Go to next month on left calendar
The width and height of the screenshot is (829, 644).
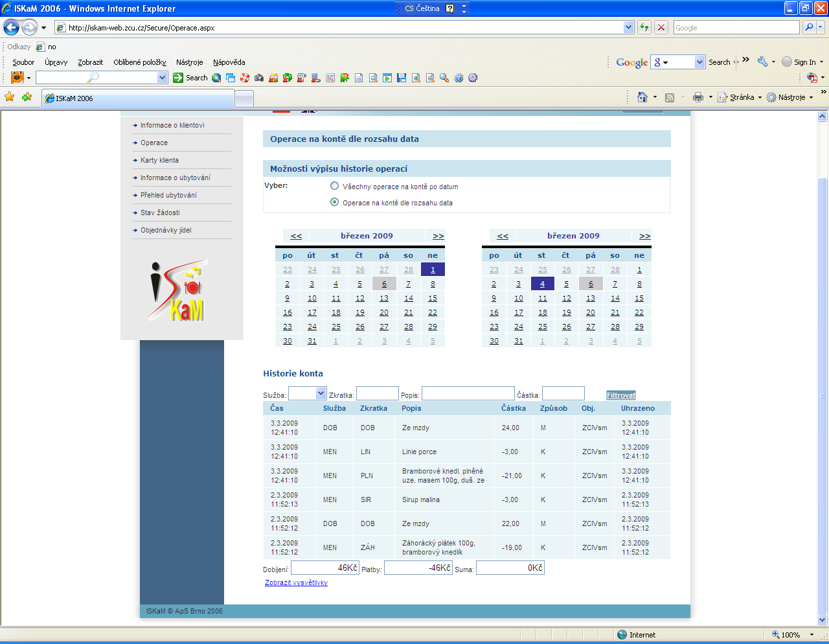click(438, 236)
